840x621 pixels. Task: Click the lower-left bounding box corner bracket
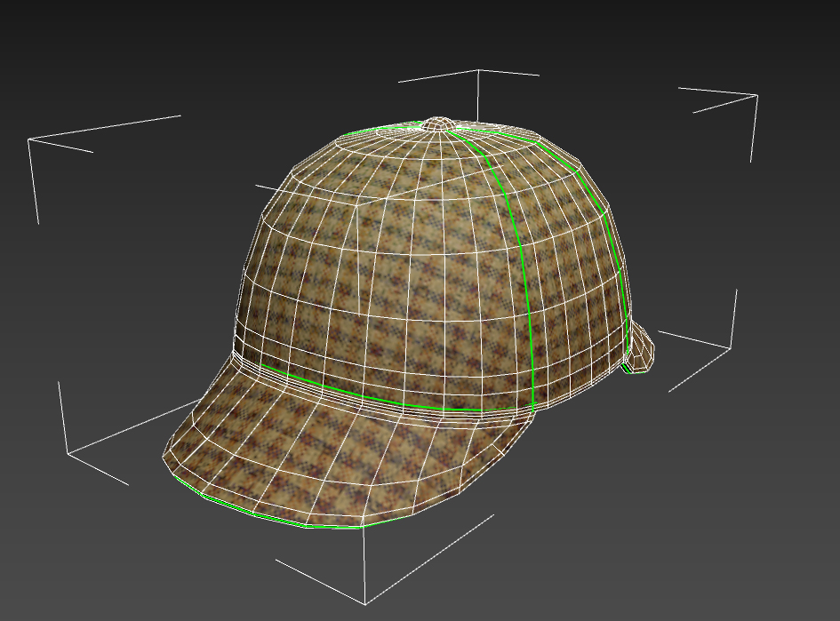pos(68,453)
